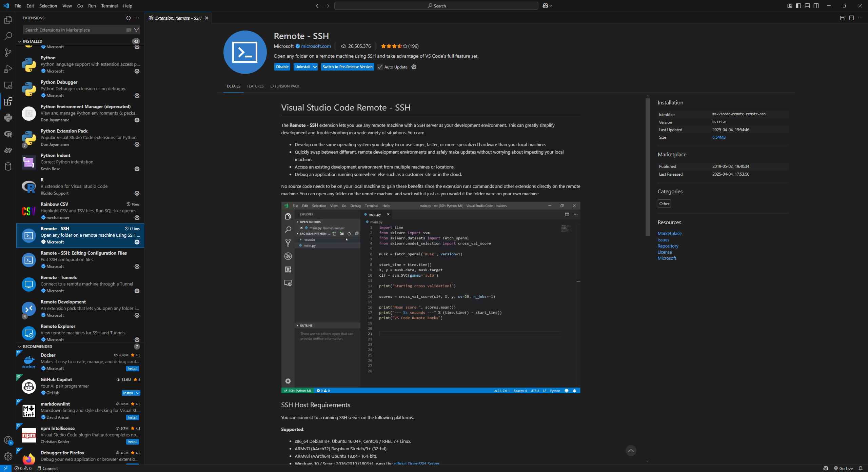Open manage gear for Rainbow CSV extension
This screenshot has height=472, width=868.
tap(137, 218)
